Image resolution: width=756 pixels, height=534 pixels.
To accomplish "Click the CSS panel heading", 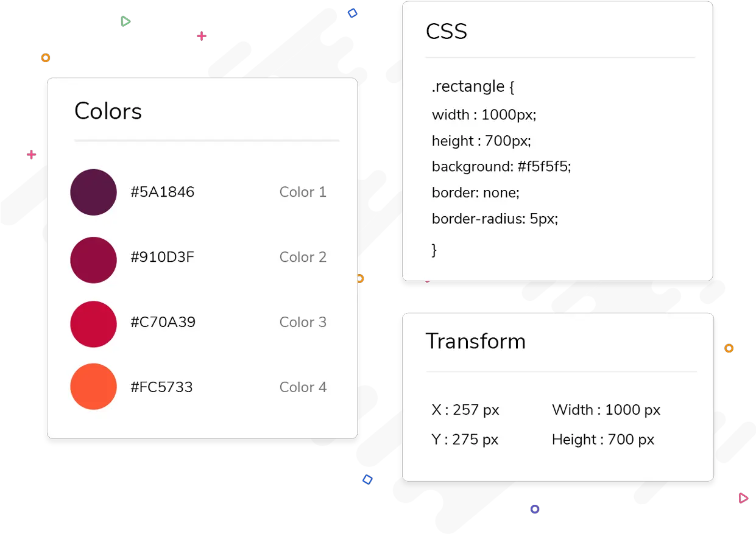I will click(x=447, y=32).
